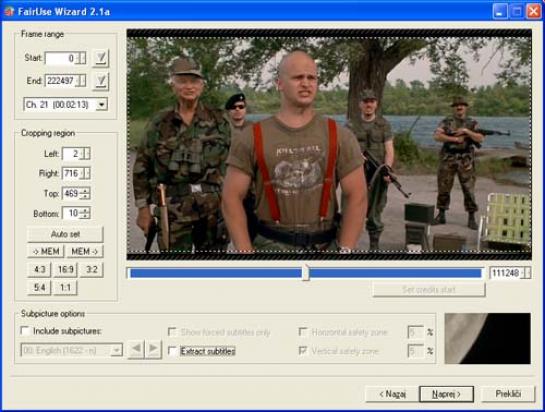
Task: Set 4:3 aspect ratio crop
Action: [39, 269]
